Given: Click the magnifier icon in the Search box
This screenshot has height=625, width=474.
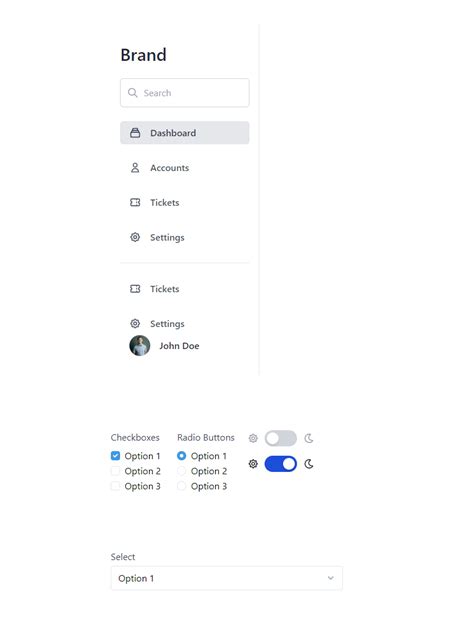Looking at the screenshot, I should (132, 93).
